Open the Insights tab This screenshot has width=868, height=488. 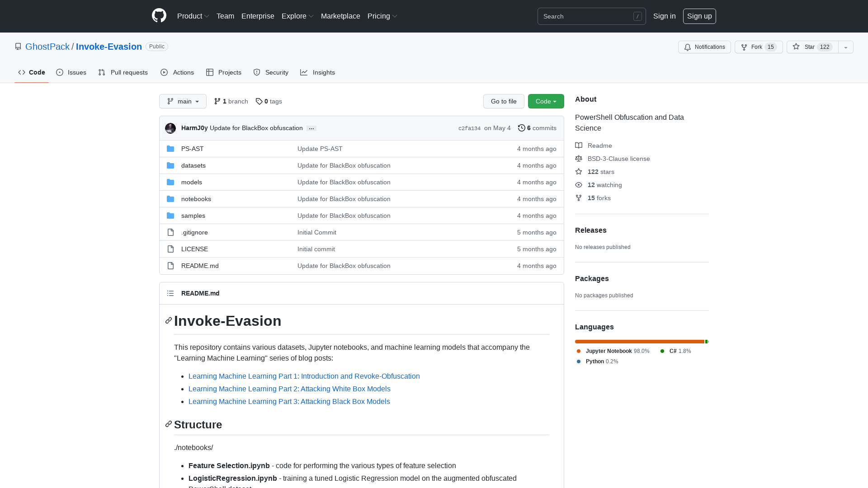click(x=318, y=72)
